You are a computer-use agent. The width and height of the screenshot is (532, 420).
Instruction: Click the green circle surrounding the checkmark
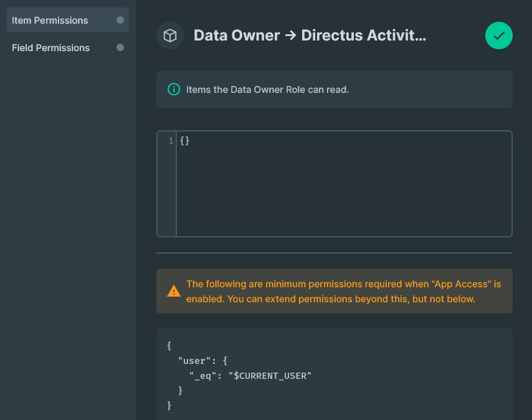click(498, 36)
